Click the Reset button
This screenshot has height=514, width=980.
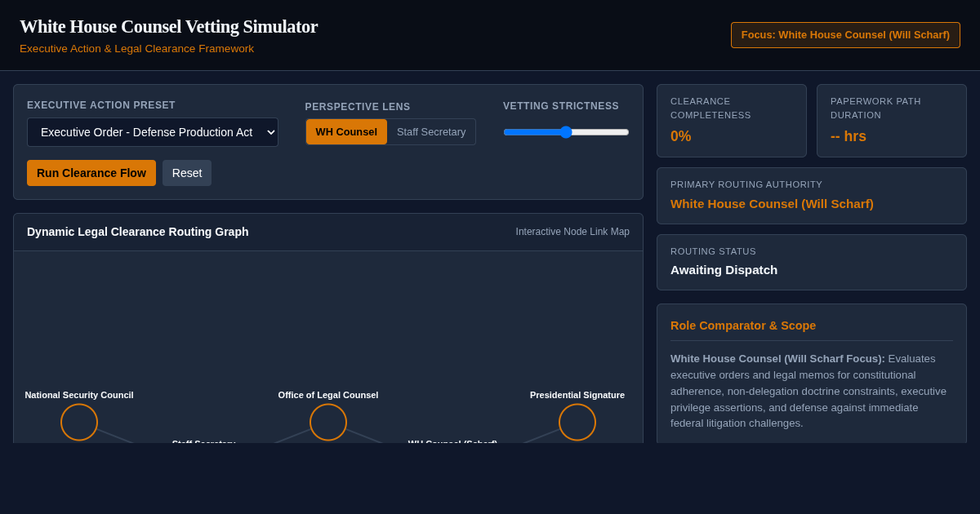pos(187,173)
